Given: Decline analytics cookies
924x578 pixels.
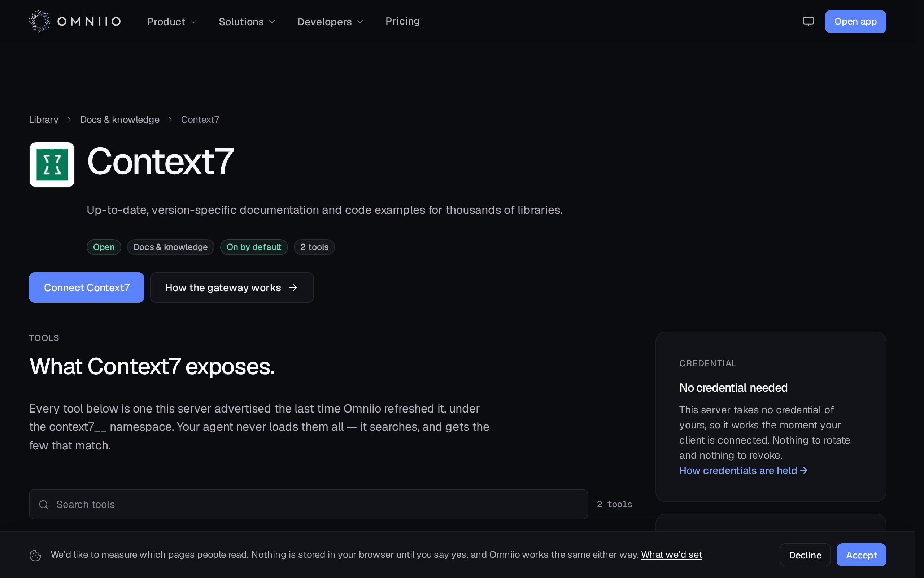Looking at the screenshot, I should 805,555.
